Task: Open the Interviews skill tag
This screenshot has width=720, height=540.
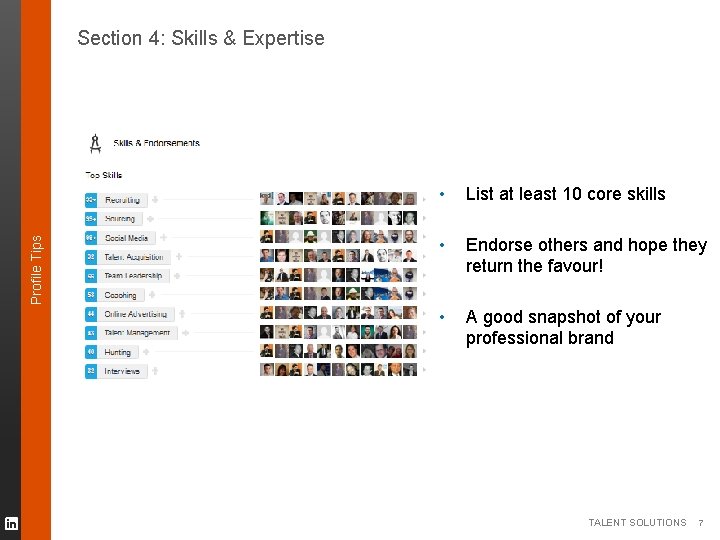Action: (122, 371)
